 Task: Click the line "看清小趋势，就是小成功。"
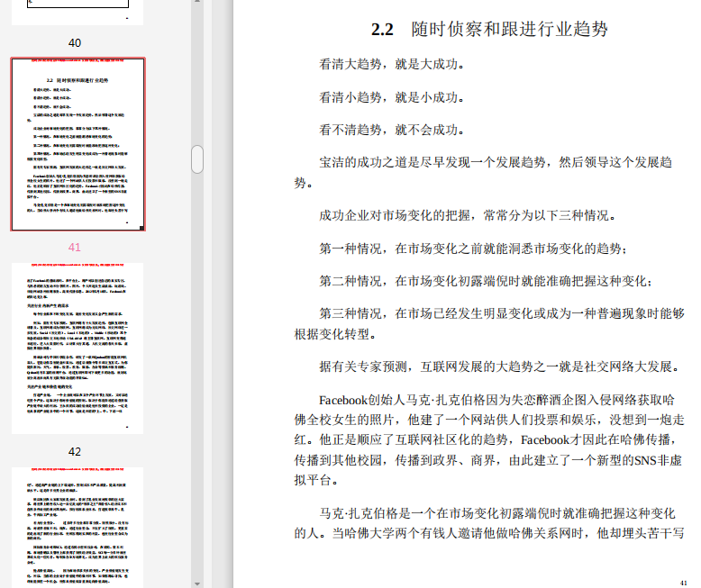(392, 97)
